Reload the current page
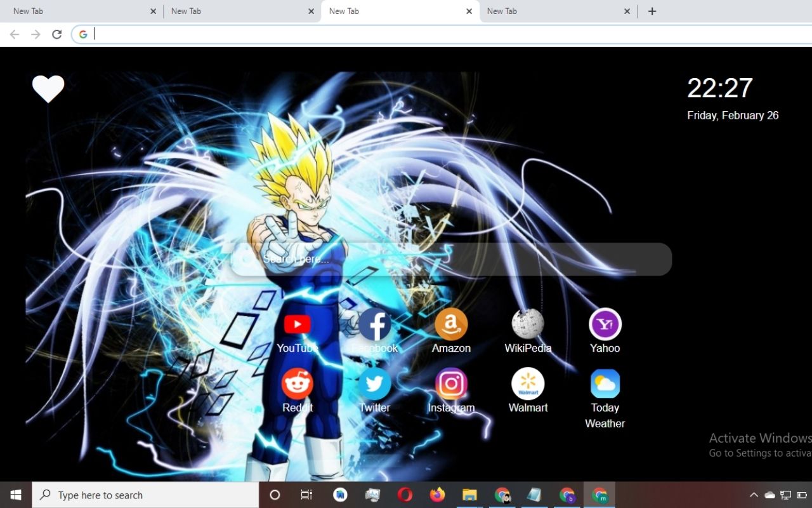This screenshot has width=812, height=508. (56, 34)
